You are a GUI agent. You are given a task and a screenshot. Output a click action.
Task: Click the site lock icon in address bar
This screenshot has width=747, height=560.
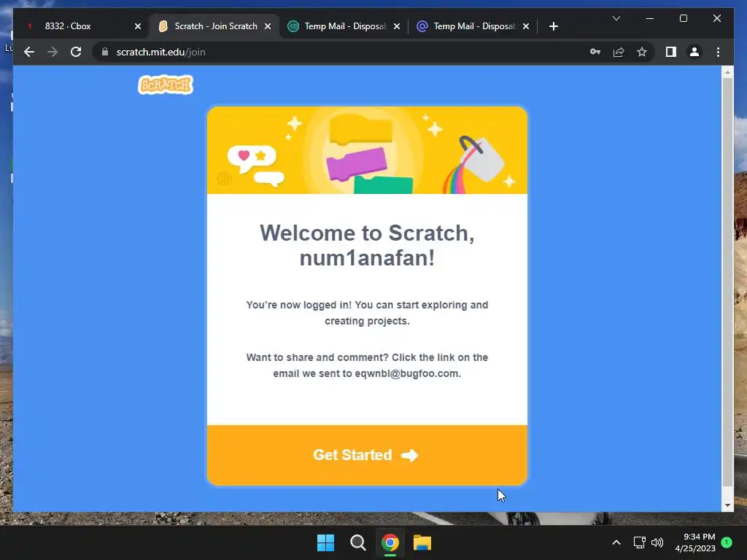[105, 52]
